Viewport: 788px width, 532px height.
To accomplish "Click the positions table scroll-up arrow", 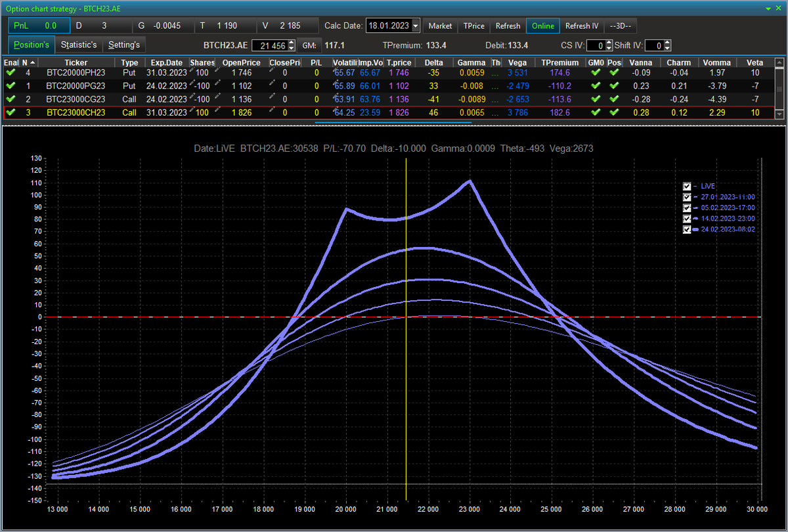I will (x=779, y=62).
